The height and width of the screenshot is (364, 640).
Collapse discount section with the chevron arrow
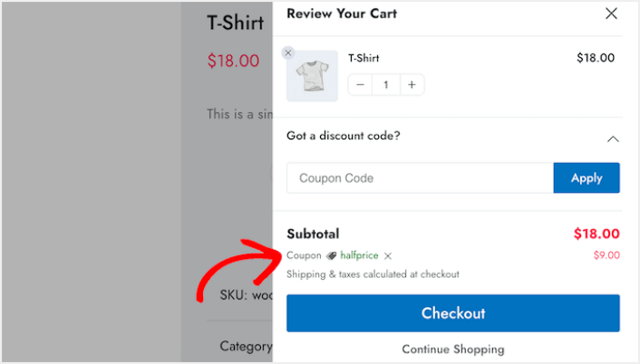pyautogui.click(x=613, y=139)
